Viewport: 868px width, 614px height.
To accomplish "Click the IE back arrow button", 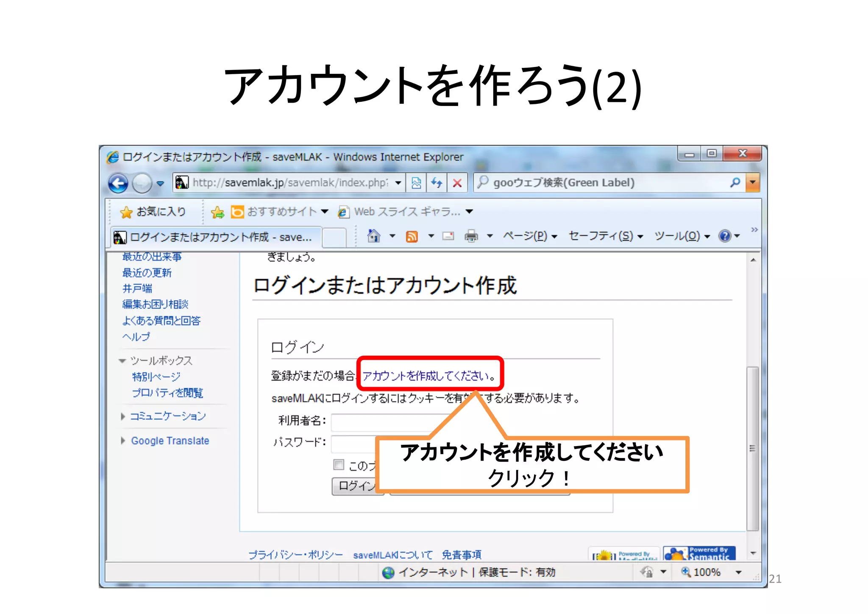I will pos(118,183).
